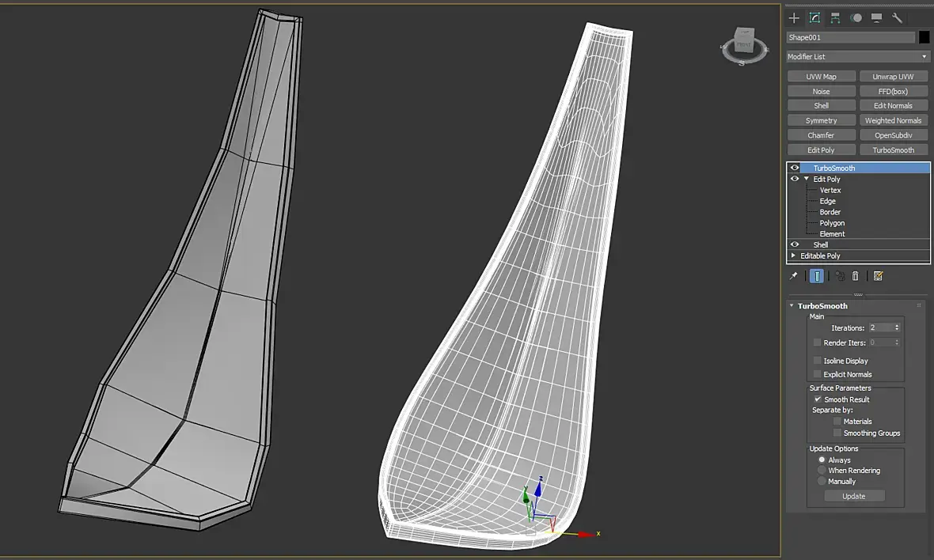
Task: Open Configure Modifier Sets icon
Action: [x=878, y=275]
